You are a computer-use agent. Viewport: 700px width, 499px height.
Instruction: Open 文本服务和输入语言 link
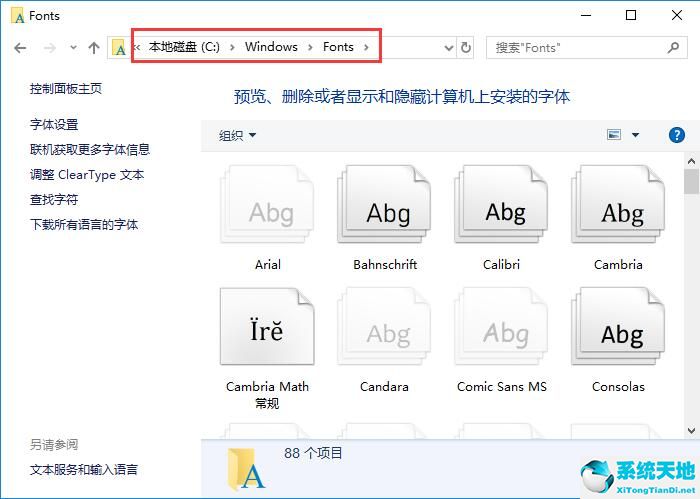coord(84,470)
